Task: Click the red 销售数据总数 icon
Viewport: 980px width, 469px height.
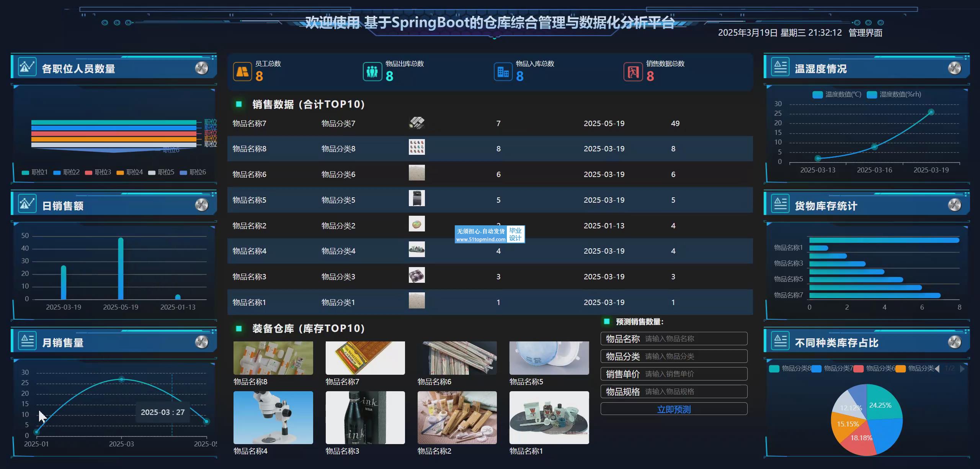Action: 633,72
